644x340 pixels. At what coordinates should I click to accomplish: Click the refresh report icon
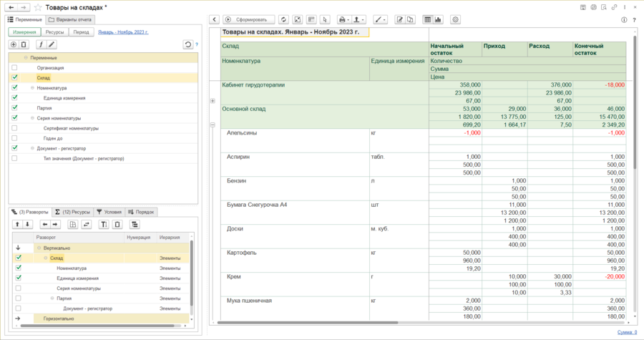[x=284, y=19]
